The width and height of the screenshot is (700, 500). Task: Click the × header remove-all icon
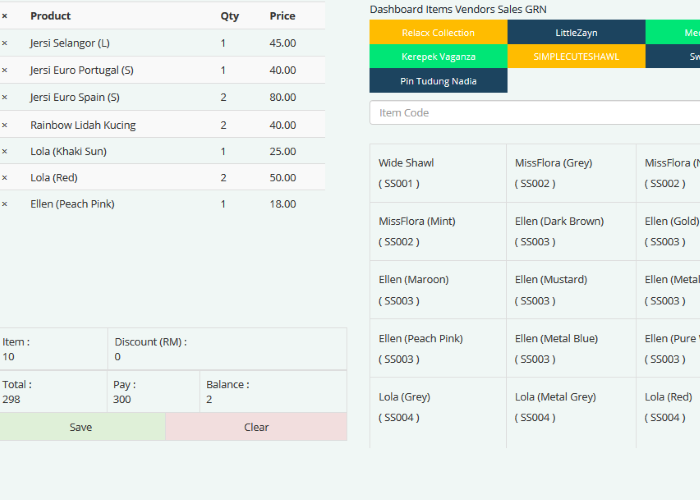coord(4,16)
